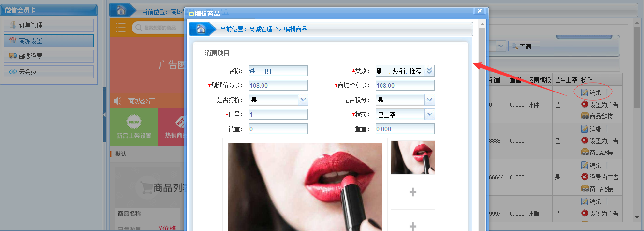Click the 重量 input field
Viewport: 644px width, 231px height.
[405, 129]
